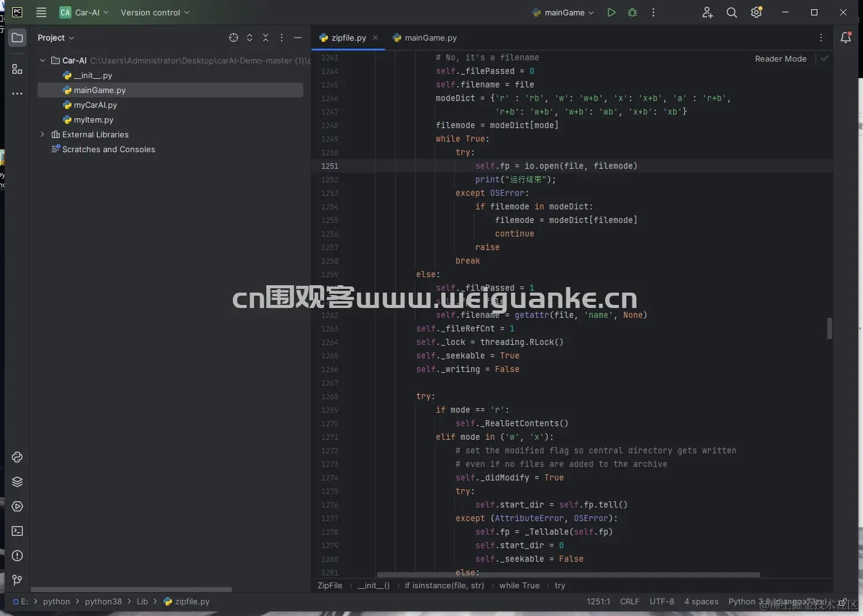Click E: drive in navigation bar
Image resolution: width=863 pixels, height=616 pixels.
click(x=21, y=601)
